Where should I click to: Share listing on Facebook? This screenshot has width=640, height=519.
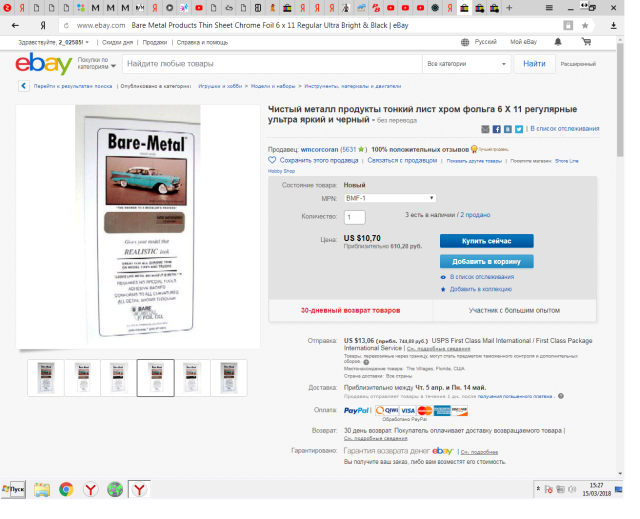[x=496, y=129]
